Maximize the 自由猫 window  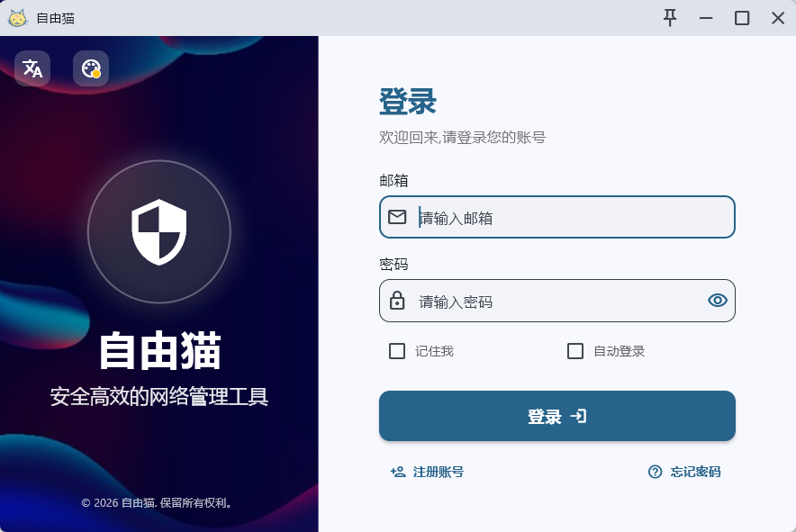(x=742, y=18)
